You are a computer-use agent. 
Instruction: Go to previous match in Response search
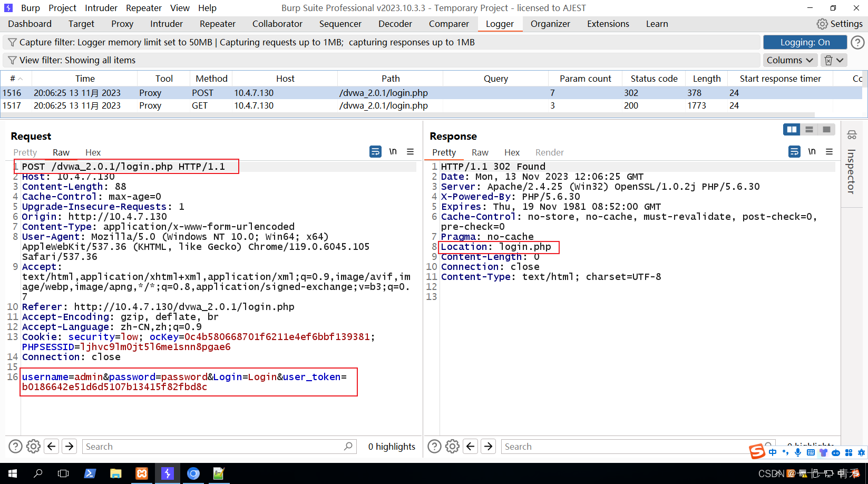tap(470, 447)
